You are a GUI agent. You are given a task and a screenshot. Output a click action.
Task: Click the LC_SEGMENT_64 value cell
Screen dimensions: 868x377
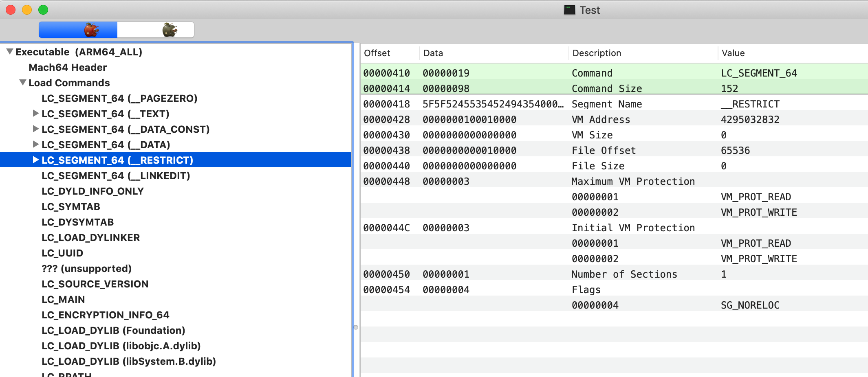click(759, 73)
